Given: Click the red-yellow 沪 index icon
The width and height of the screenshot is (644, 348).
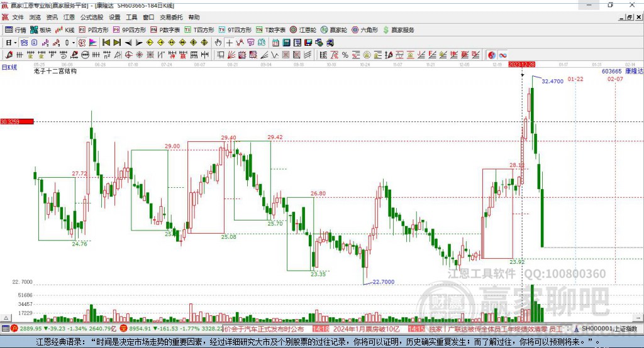Looking at the screenshot, I should (x=14, y=329).
